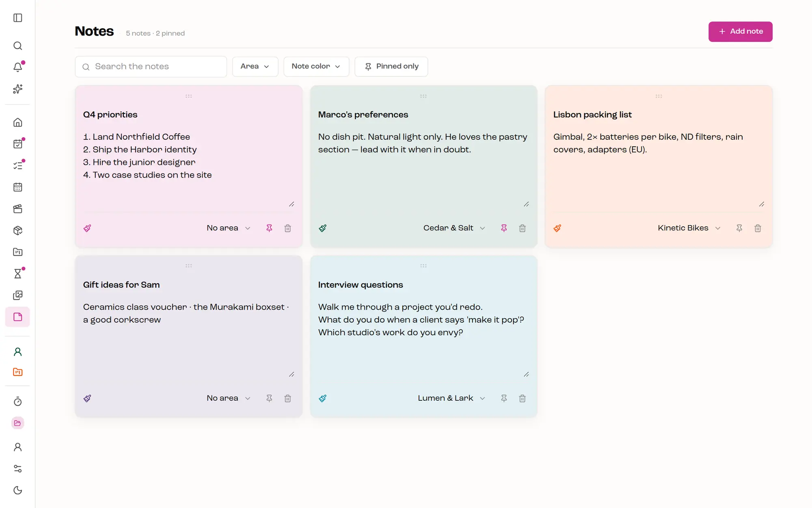Pin the Interview questions note
Image resolution: width=812 pixels, height=508 pixels.
click(x=504, y=398)
